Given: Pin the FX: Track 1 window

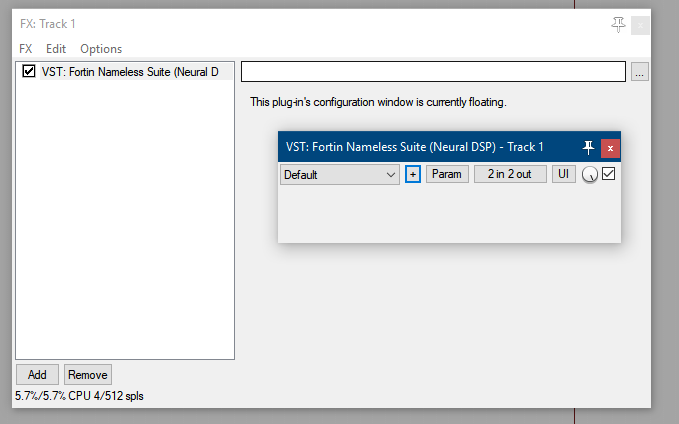Looking at the screenshot, I should 618,24.
